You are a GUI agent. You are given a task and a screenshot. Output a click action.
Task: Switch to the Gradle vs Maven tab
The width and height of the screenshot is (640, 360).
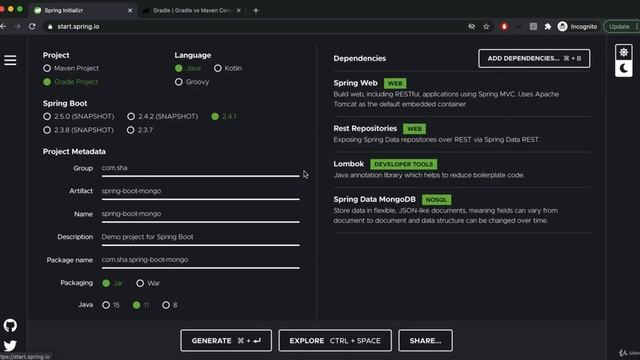tap(192, 11)
